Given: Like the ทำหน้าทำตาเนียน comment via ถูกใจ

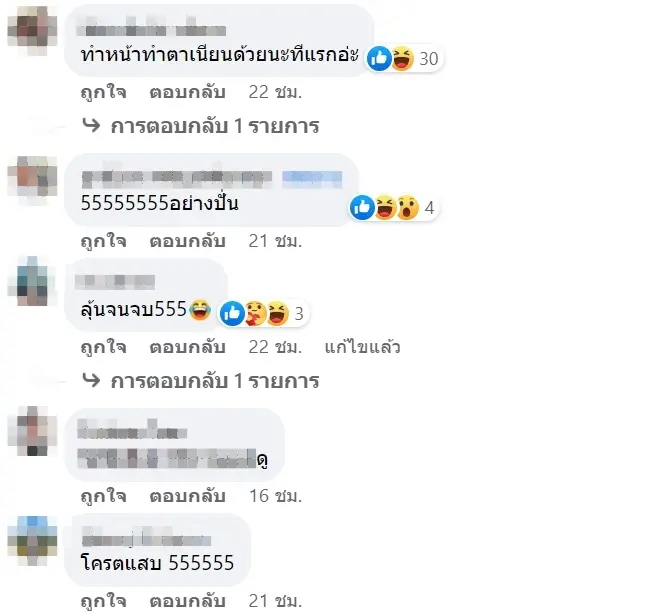Looking at the screenshot, I should [x=103, y=92].
